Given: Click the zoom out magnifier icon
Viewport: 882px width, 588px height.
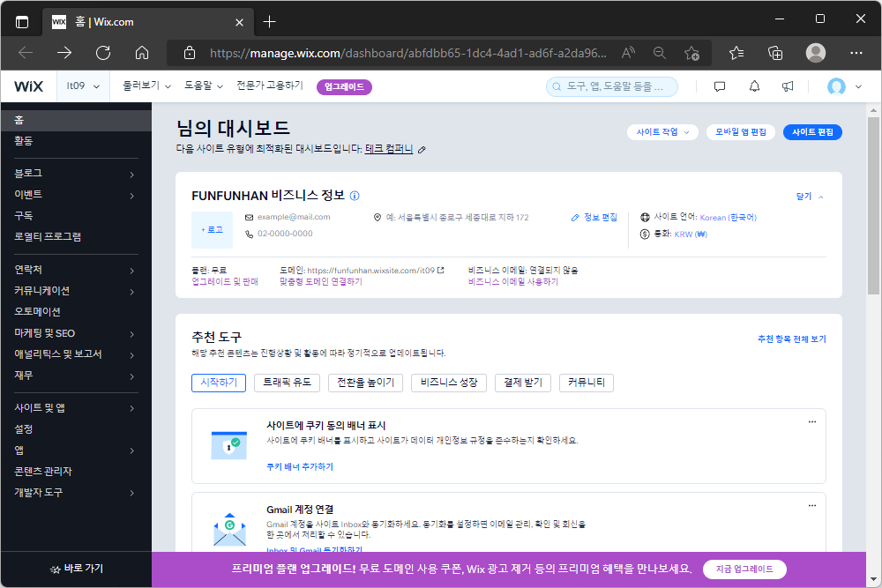Looking at the screenshot, I should click(x=660, y=53).
